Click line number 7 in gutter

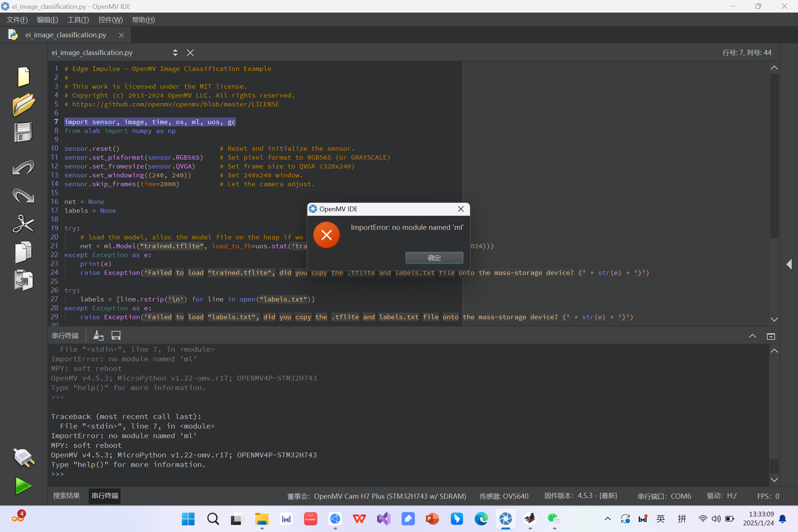[56, 122]
